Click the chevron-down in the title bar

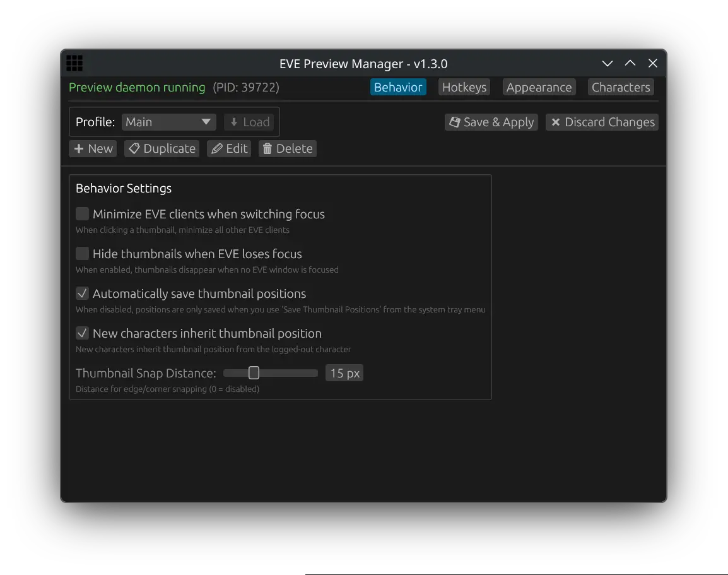point(608,63)
